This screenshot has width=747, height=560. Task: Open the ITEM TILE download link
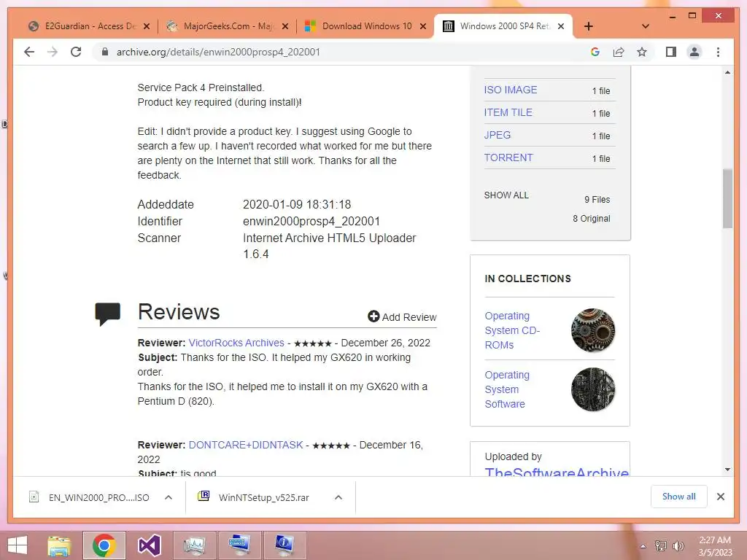pyautogui.click(x=508, y=112)
